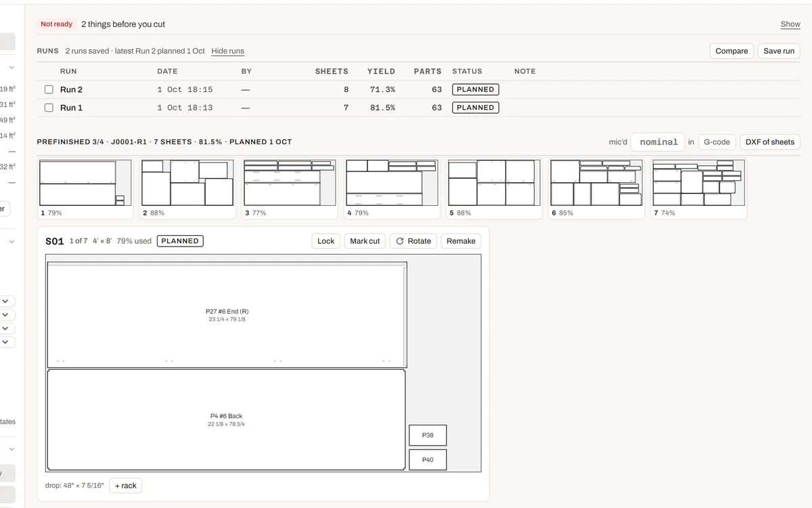Select part P27 #6 End (R)
The height and width of the screenshot is (508, 812).
[227, 316]
